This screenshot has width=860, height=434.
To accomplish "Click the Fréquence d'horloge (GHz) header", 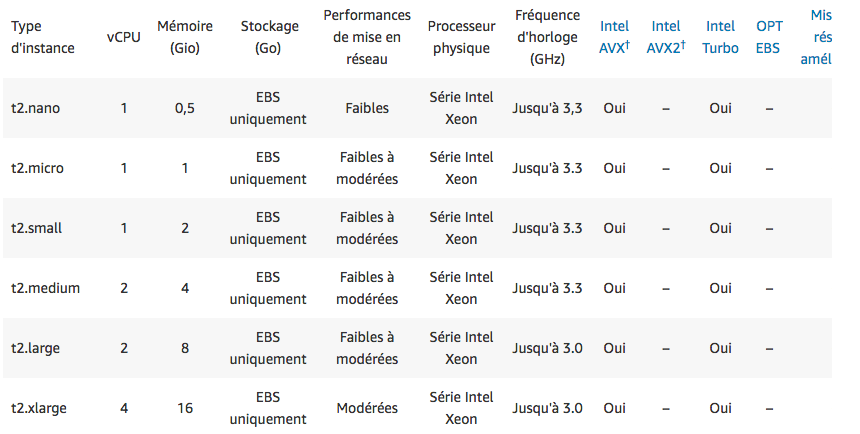I will [547, 37].
